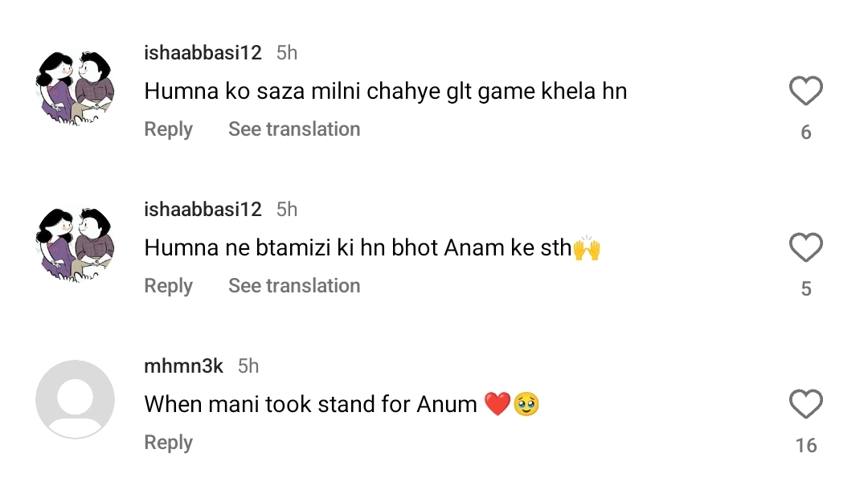Click the Reply link below the first comment
The width and height of the screenshot is (868, 494).
pos(168,129)
